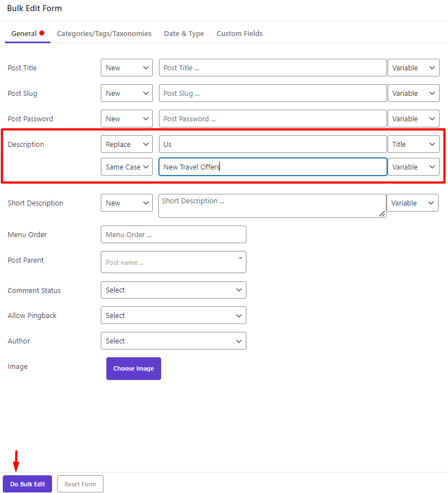
Task: Open the Description Title variable dropdown
Action: [x=414, y=144]
